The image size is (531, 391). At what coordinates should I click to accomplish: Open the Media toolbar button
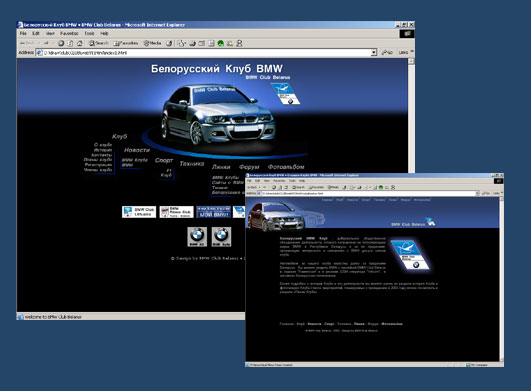point(152,43)
